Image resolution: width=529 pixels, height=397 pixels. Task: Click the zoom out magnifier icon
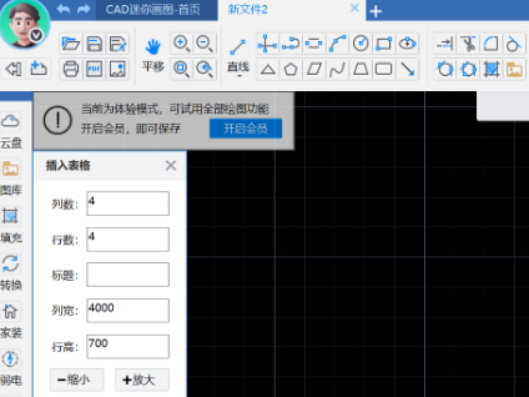tap(205, 44)
